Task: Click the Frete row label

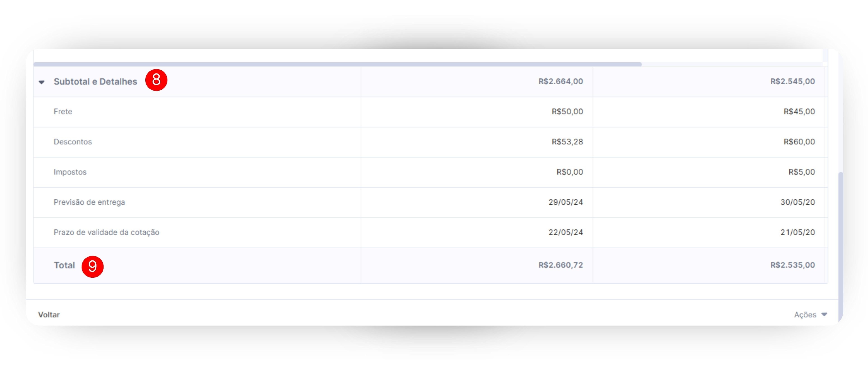Action: (x=63, y=112)
